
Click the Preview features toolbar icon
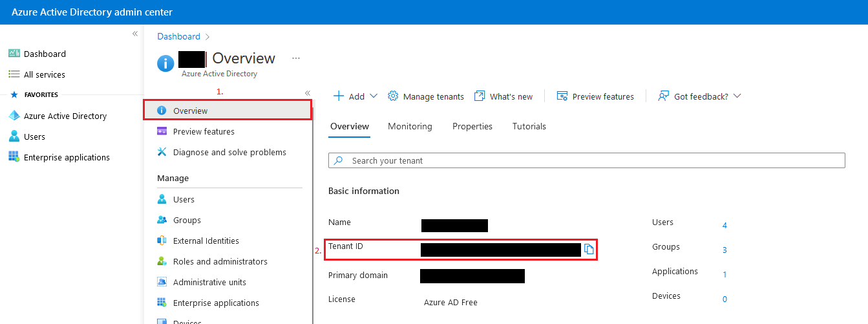click(x=562, y=96)
